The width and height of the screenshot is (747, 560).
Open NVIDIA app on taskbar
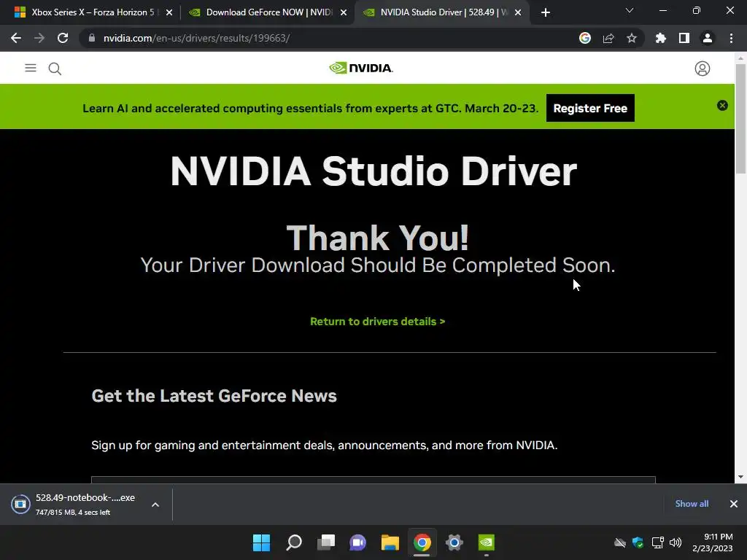486,542
